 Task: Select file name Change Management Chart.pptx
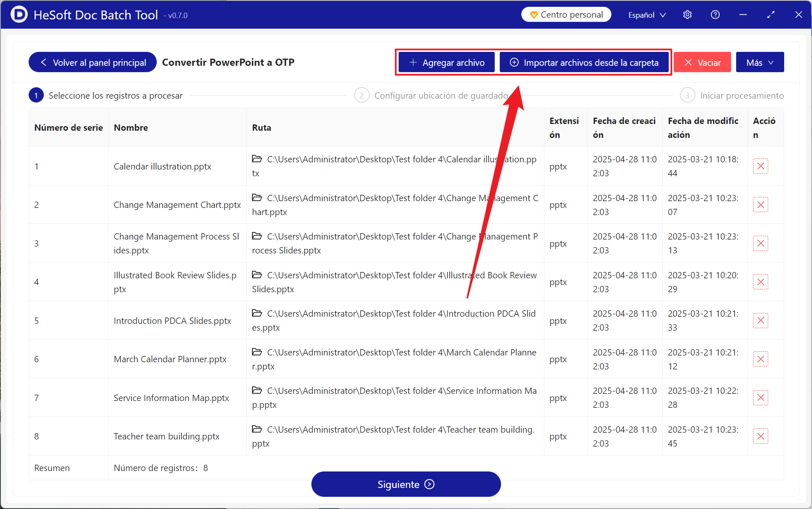177,205
